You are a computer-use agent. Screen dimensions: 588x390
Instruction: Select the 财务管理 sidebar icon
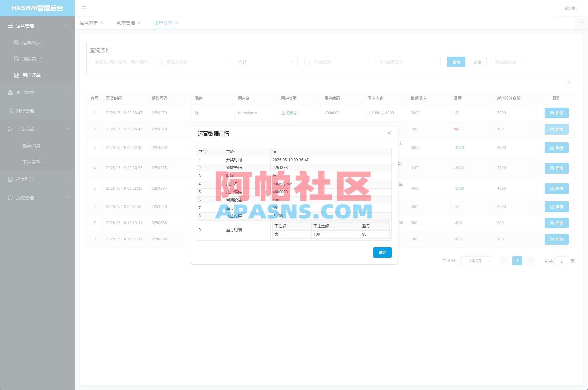[10, 110]
